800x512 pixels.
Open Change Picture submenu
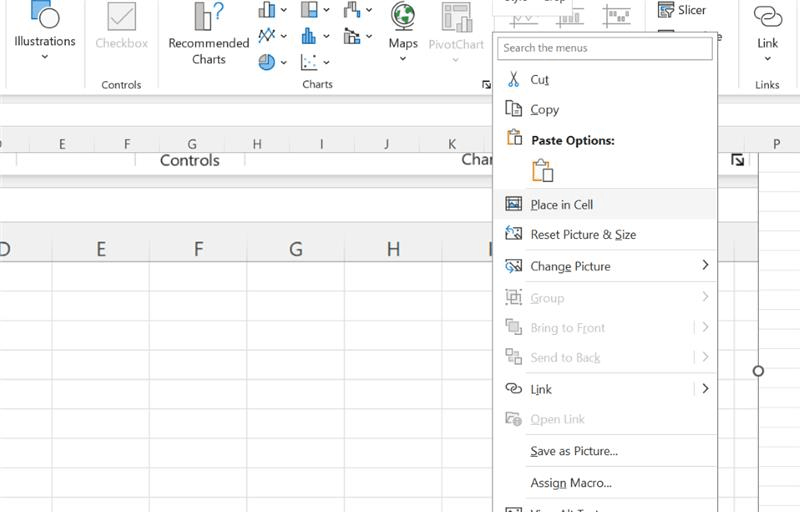(605, 266)
